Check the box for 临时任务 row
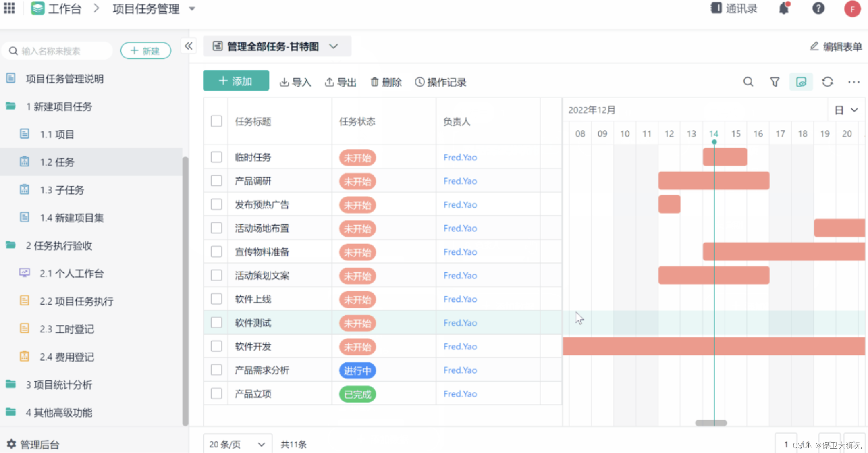This screenshot has height=453, width=868. click(x=216, y=157)
